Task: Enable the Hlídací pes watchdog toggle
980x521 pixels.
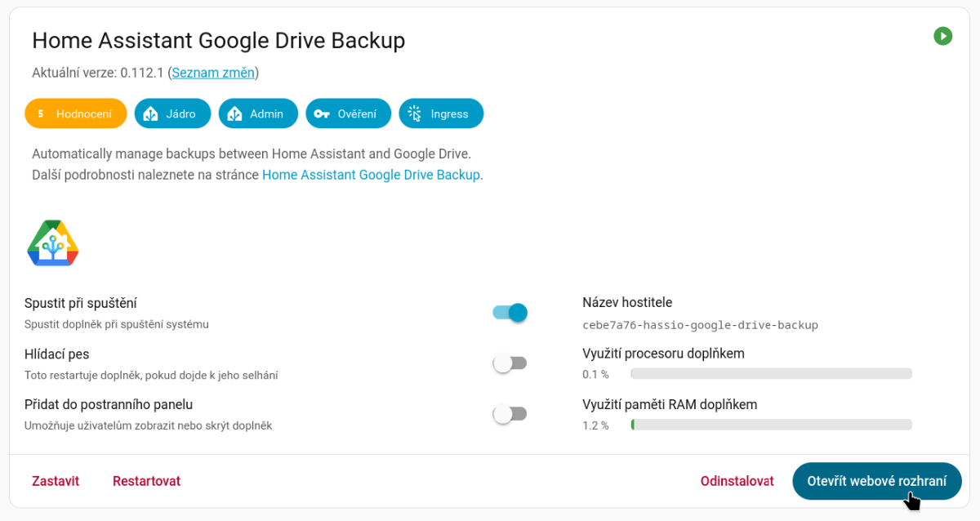Action: [x=510, y=363]
